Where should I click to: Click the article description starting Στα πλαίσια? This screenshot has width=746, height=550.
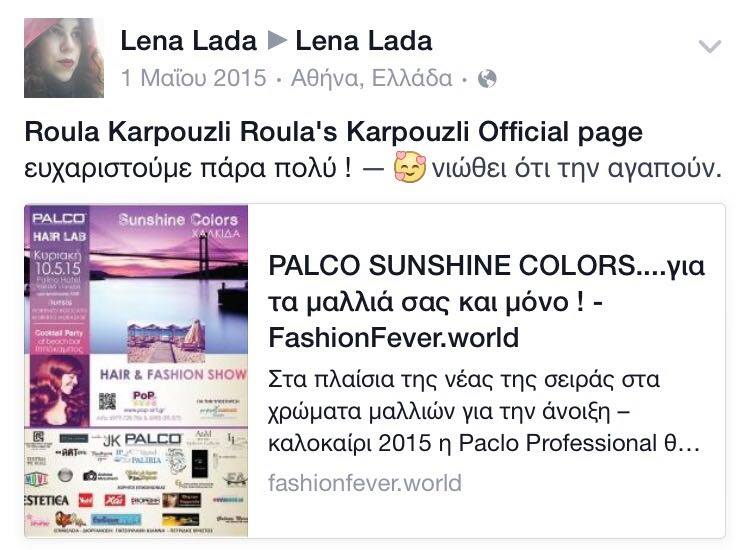[484, 412]
